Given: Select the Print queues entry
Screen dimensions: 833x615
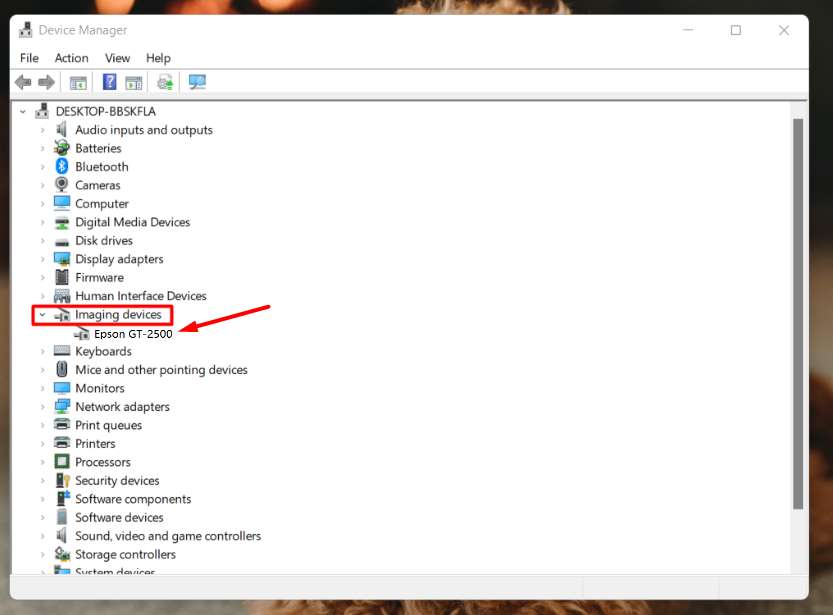Looking at the screenshot, I should pyautogui.click(x=108, y=425).
